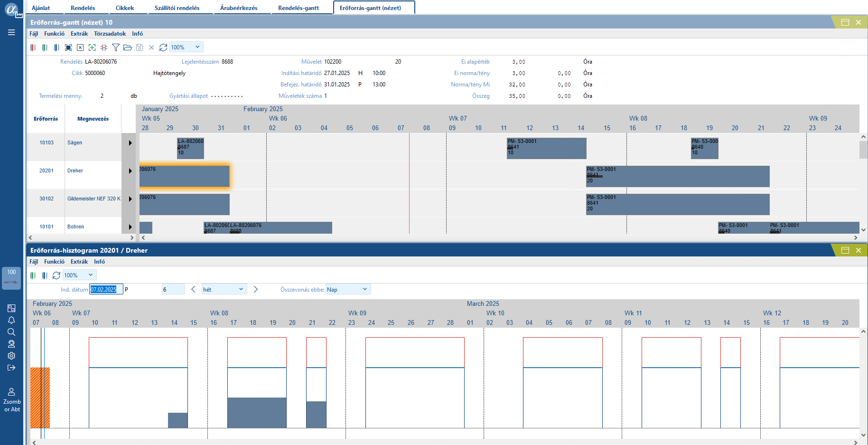
Task: Open settings gear in the left sidebar
Action: [11, 356]
